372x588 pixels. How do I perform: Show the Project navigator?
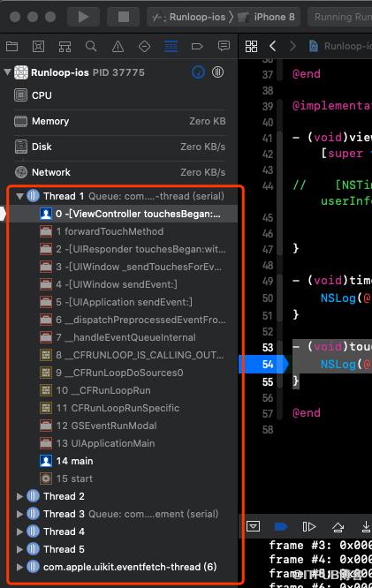point(12,47)
